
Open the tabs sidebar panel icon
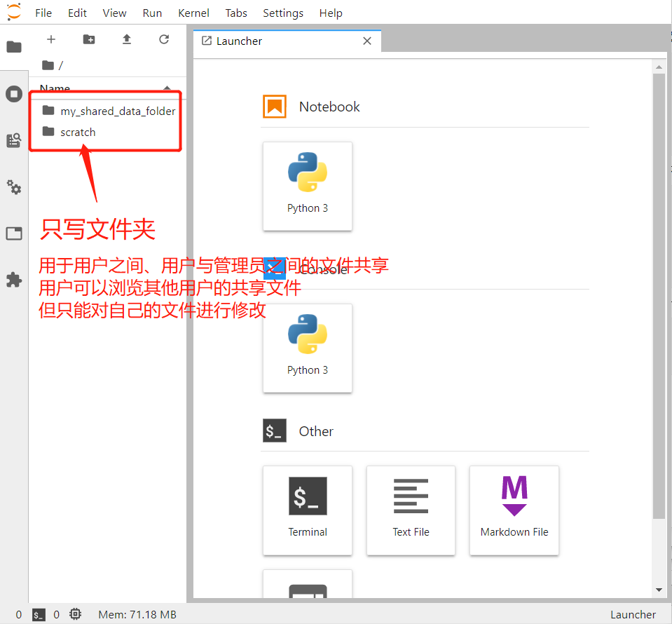[x=14, y=233]
